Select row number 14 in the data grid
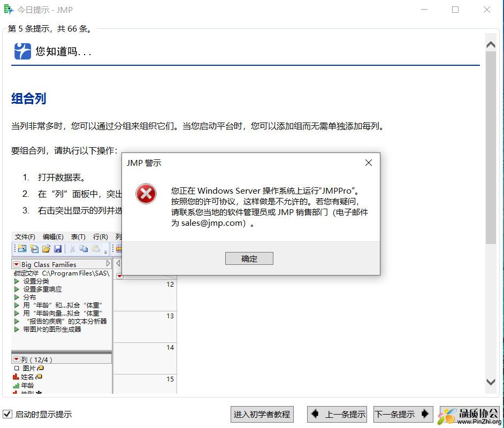The width and height of the screenshot is (504, 428). 170,347
